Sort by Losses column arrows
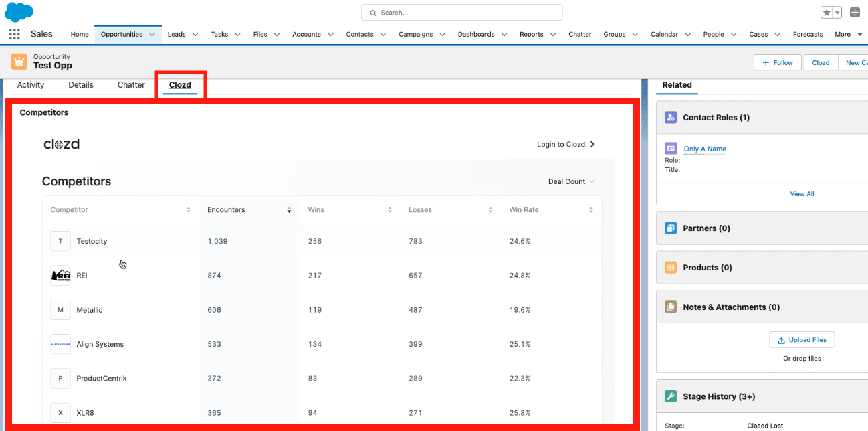 click(x=490, y=210)
